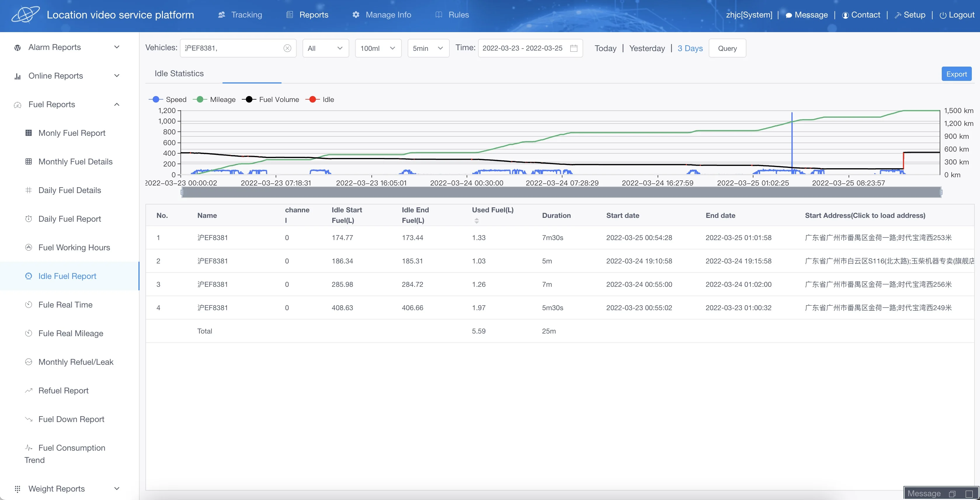This screenshot has height=500, width=980.
Task: Click restore icon in Message panel
Action: click(952, 494)
